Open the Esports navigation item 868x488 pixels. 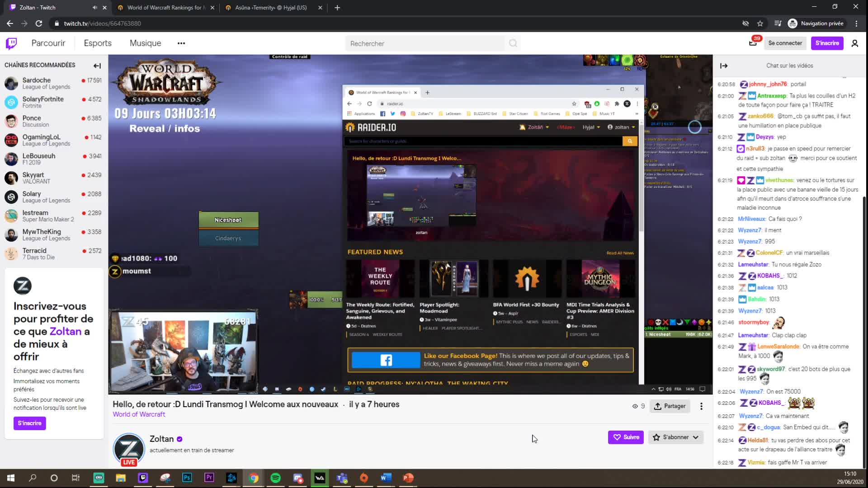point(98,43)
